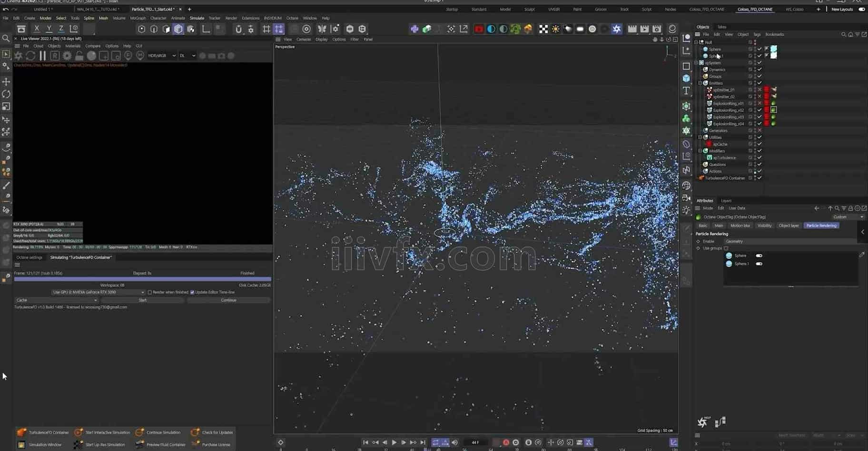This screenshot has width=868, height=451.
Task: Open the Use GPU 0 device dropdown
Action: pyautogui.click(x=98, y=292)
